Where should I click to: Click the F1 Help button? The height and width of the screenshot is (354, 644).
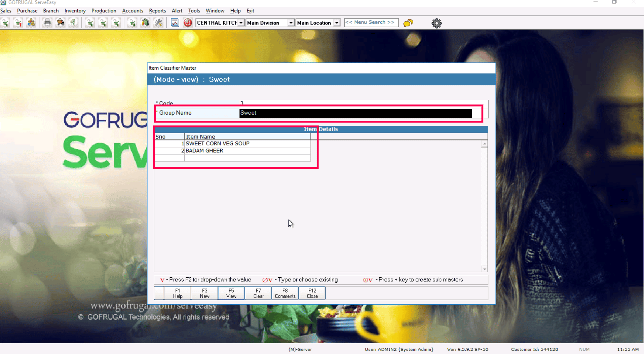(178, 293)
